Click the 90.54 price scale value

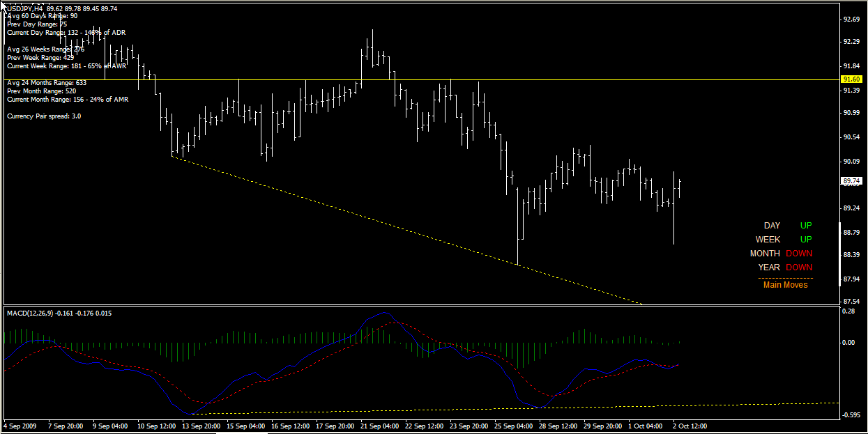pyautogui.click(x=851, y=138)
